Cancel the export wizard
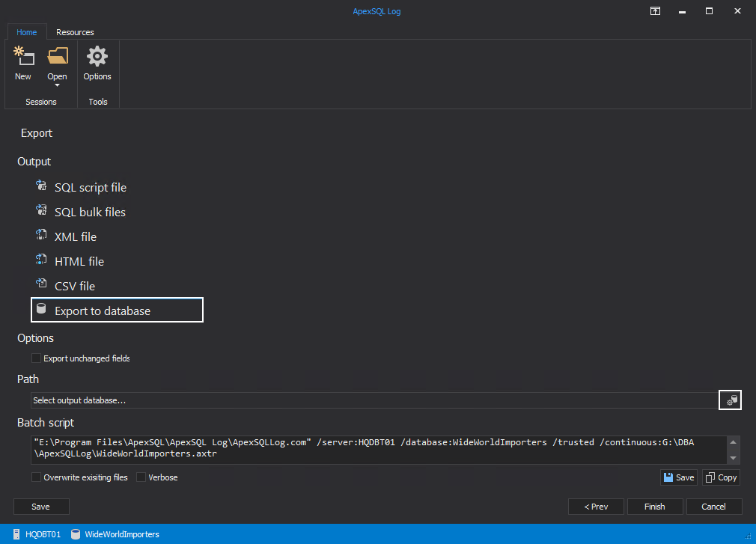 pyautogui.click(x=713, y=507)
